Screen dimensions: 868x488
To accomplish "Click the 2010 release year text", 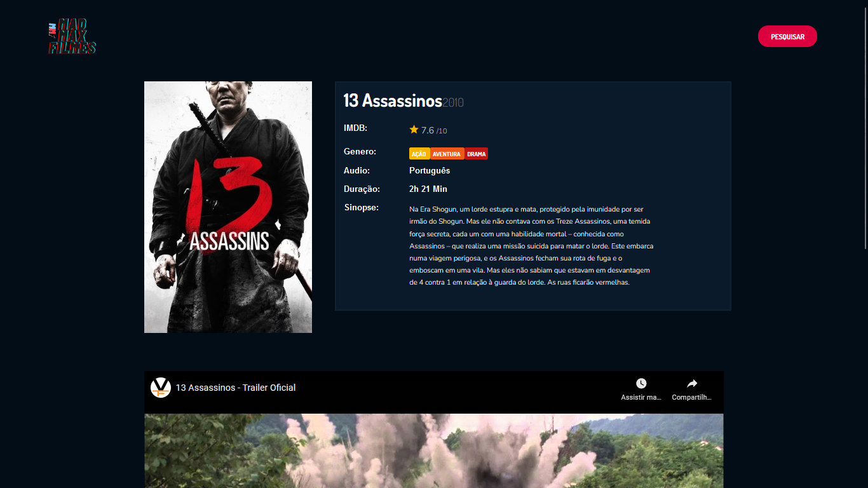I will point(453,102).
